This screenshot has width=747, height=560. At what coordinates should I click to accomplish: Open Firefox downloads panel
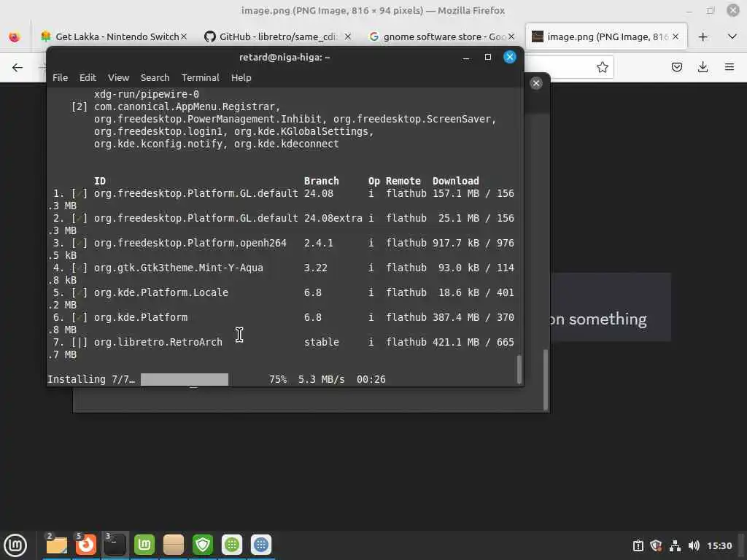[703, 67]
